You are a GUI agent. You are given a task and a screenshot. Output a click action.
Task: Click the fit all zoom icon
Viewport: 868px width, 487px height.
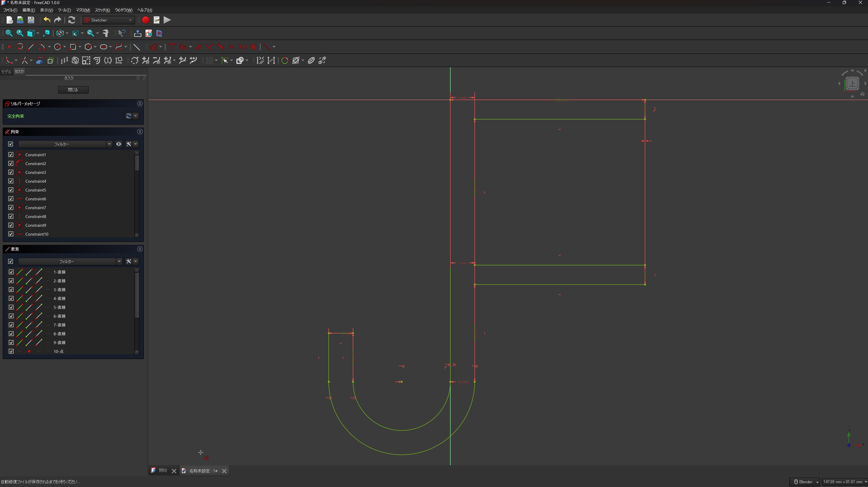pyautogui.click(x=9, y=33)
